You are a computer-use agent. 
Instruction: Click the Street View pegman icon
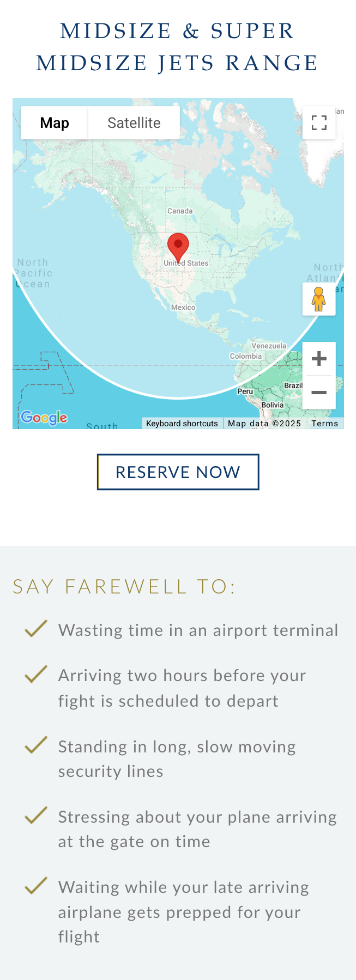tap(319, 299)
